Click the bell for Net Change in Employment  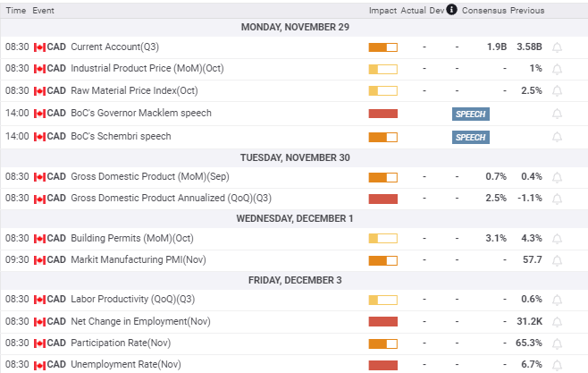pos(558,321)
